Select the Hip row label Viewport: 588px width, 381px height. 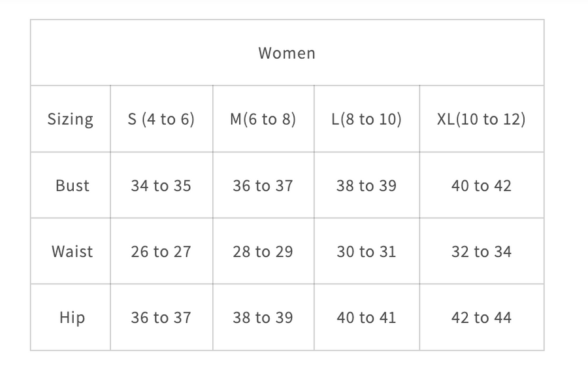click(x=72, y=318)
